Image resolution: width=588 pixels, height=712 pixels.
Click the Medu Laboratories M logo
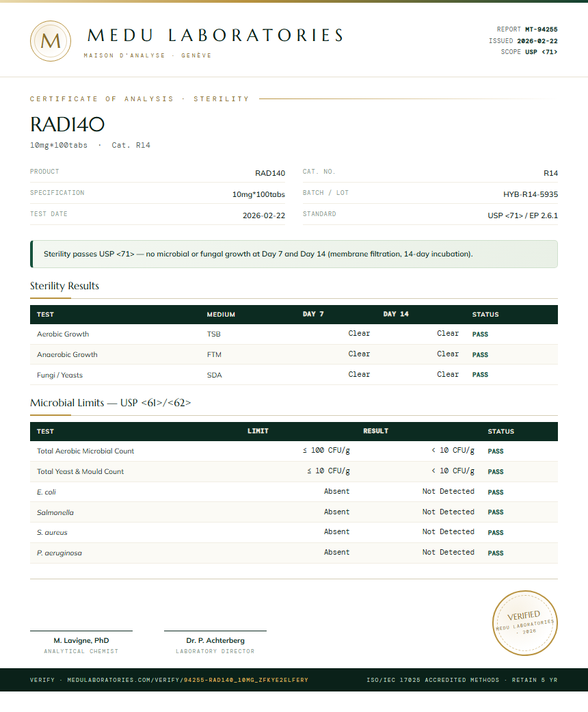point(51,41)
